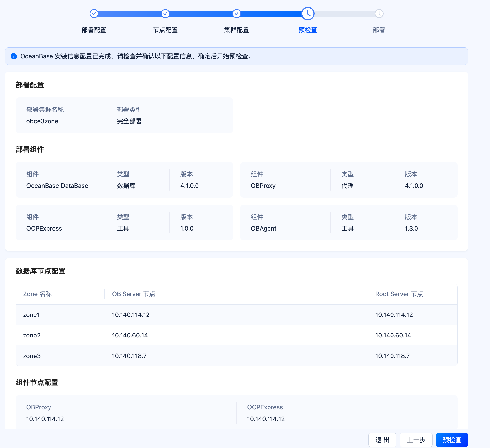Click the 预检查 step clock icon
The width and height of the screenshot is (490, 448).
tap(308, 14)
